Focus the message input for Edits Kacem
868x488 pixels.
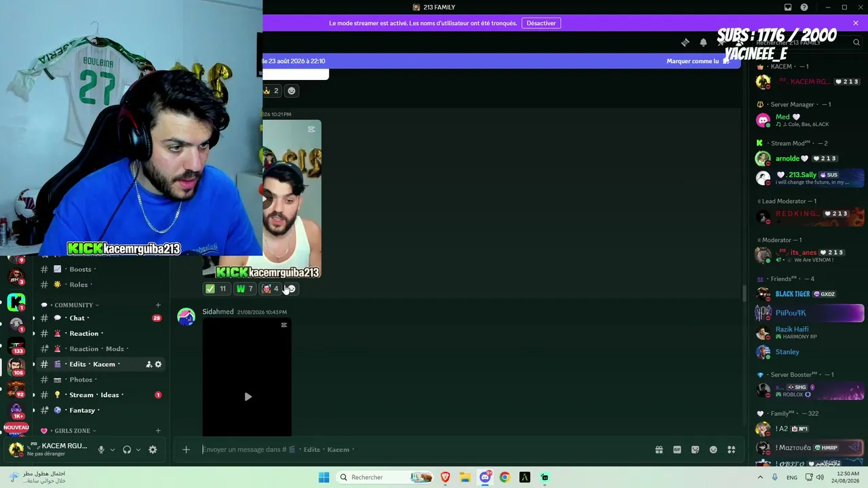[x=424, y=449]
